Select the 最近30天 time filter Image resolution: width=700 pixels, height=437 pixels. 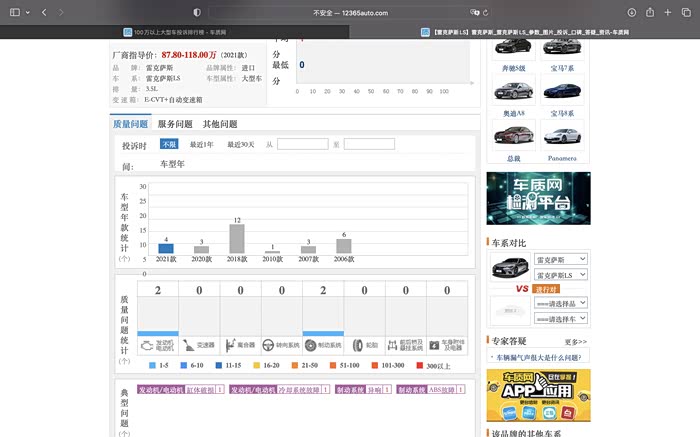point(240,145)
